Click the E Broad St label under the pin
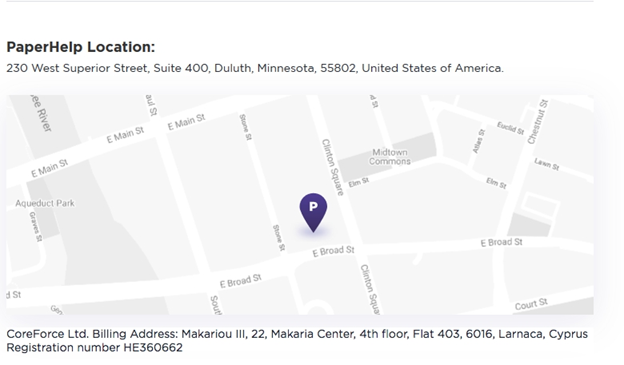This screenshot has height=365, width=624. coord(333,251)
